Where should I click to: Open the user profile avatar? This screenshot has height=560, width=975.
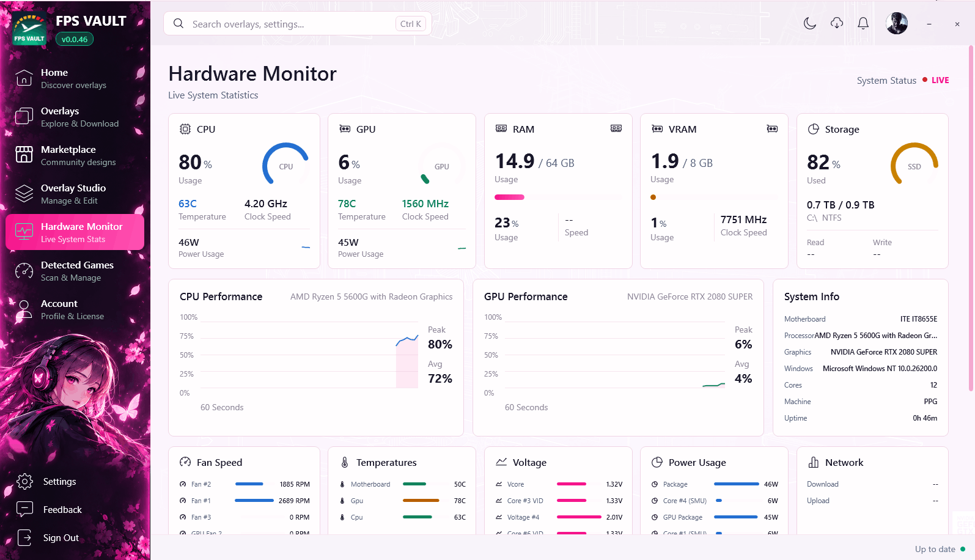coord(897,23)
